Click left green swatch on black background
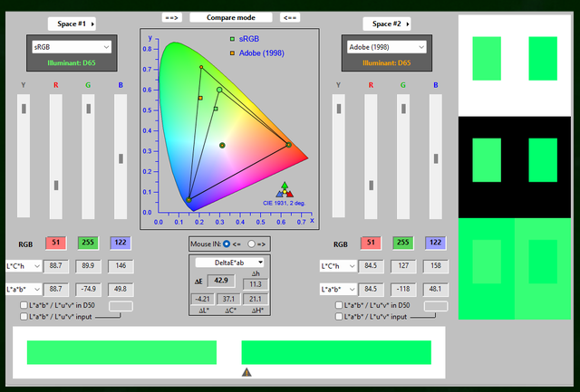This screenshot has height=392, width=580. pyautogui.click(x=487, y=160)
